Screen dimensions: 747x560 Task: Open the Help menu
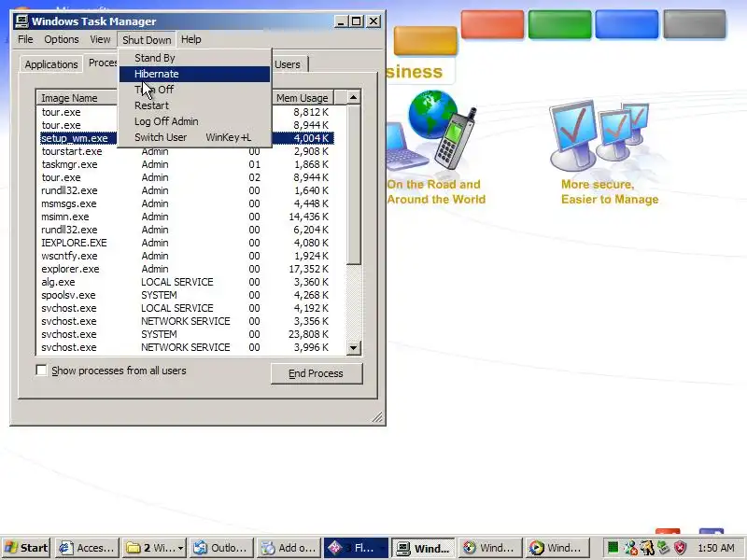(191, 39)
